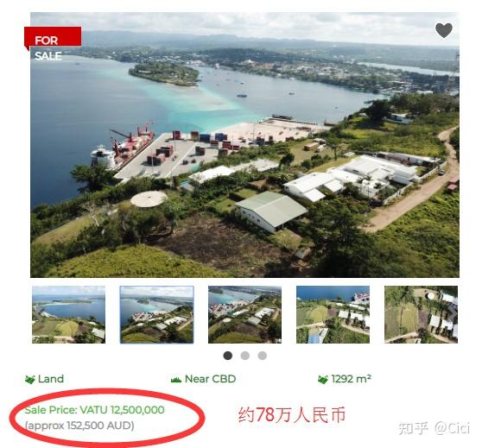Click the Near CBD location icon
This screenshot has width=482, height=448.
click(176, 380)
